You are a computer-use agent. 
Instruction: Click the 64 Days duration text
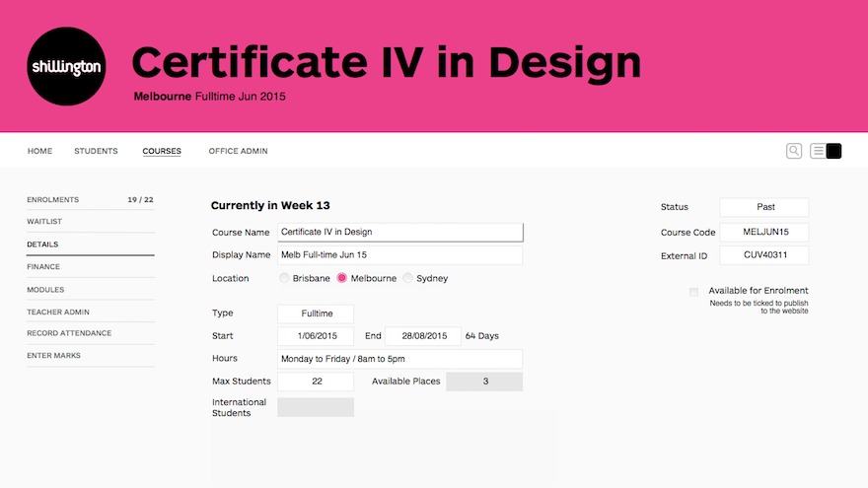481,336
